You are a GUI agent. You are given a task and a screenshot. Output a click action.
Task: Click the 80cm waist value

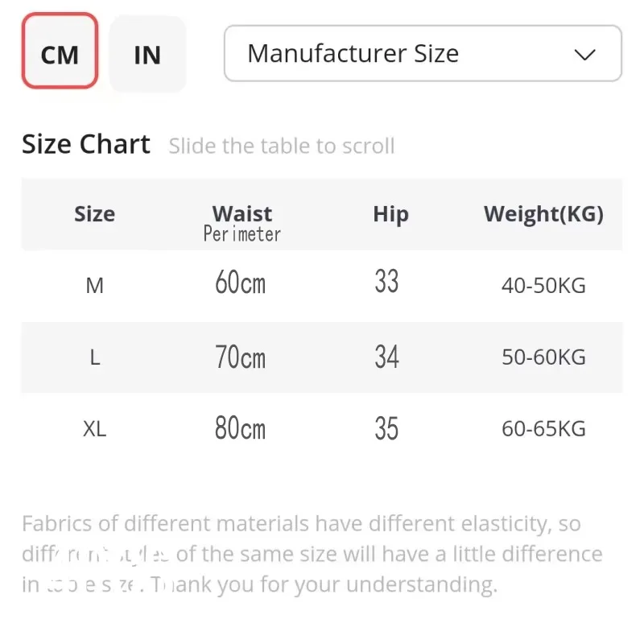(x=241, y=427)
